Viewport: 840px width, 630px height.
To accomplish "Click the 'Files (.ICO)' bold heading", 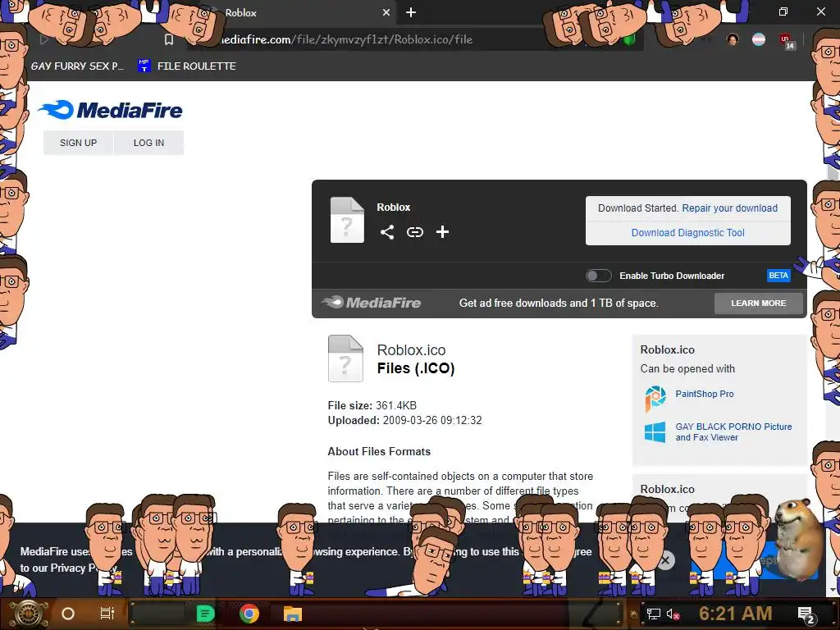I will (416, 368).
